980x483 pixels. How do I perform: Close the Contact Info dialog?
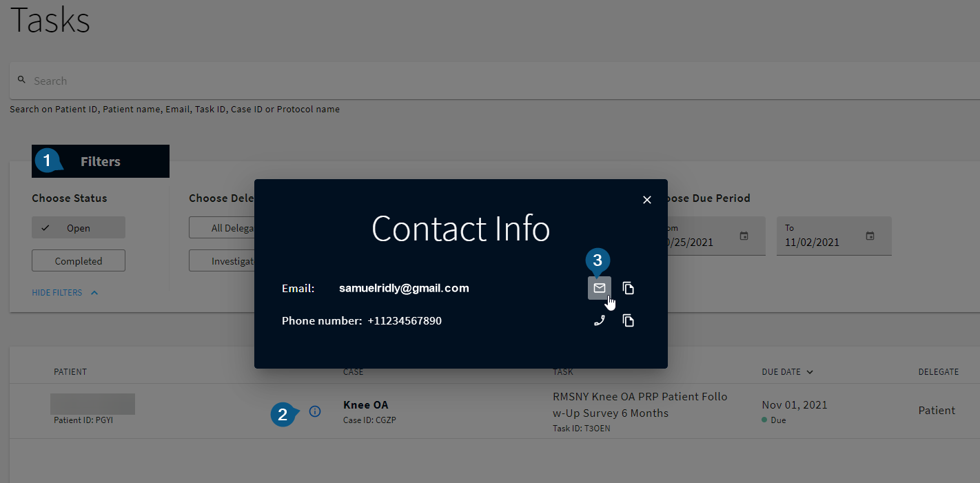pyautogui.click(x=646, y=200)
